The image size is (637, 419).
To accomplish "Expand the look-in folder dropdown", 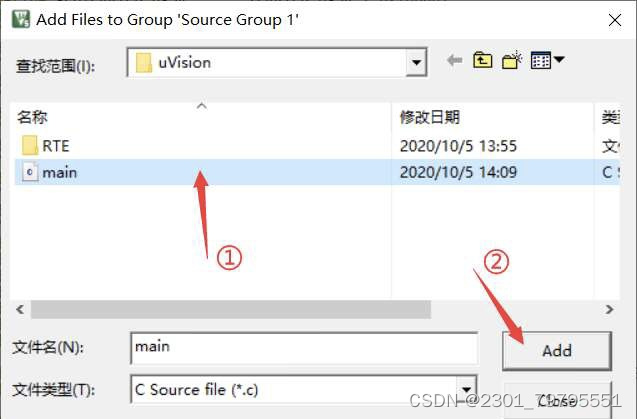I will pyautogui.click(x=416, y=63).
